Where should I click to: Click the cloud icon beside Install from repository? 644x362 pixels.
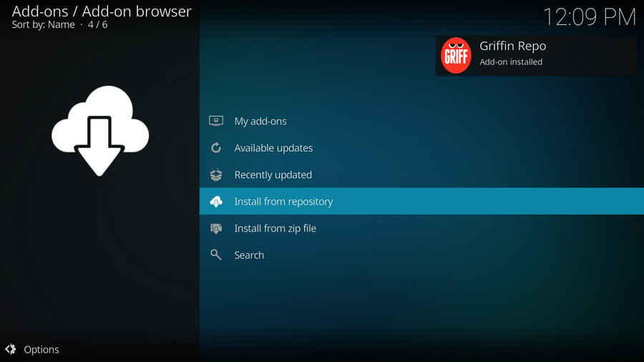click(216, 202)
